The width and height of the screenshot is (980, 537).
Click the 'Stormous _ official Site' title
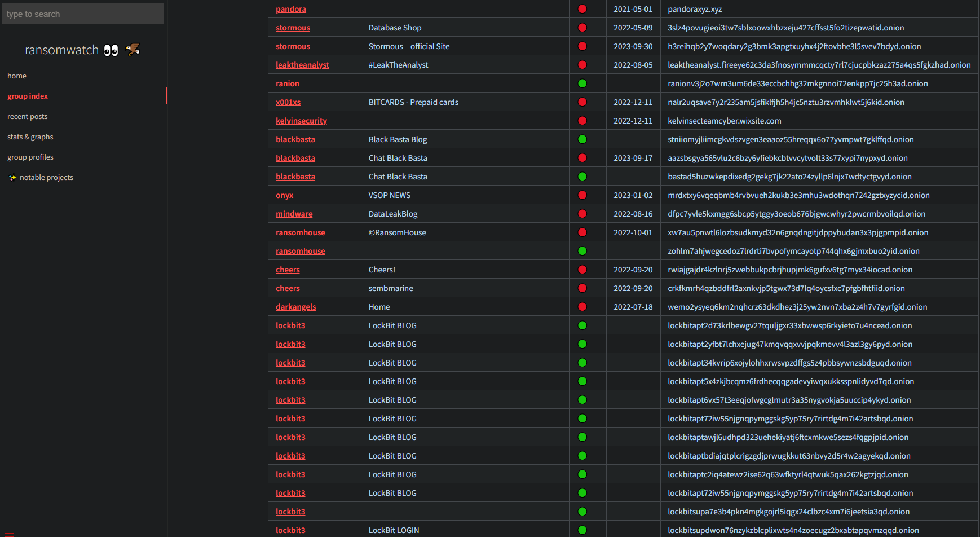pyautogui.click(x=409, y=46)
